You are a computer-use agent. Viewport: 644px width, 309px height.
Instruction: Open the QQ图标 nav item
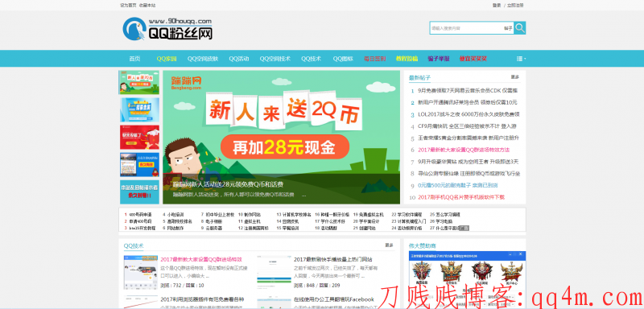click(x=343, y=59)
